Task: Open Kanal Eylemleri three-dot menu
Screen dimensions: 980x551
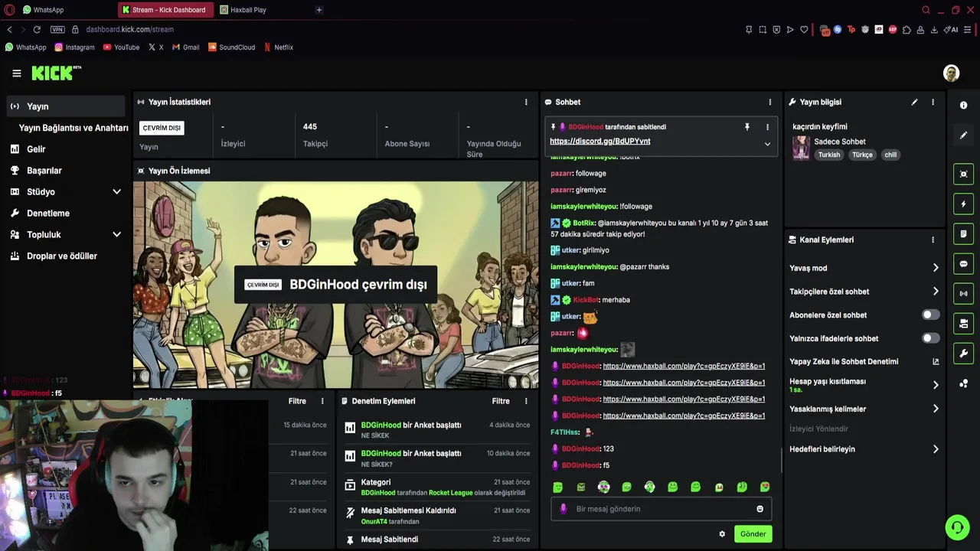Action: pos(933,240)
